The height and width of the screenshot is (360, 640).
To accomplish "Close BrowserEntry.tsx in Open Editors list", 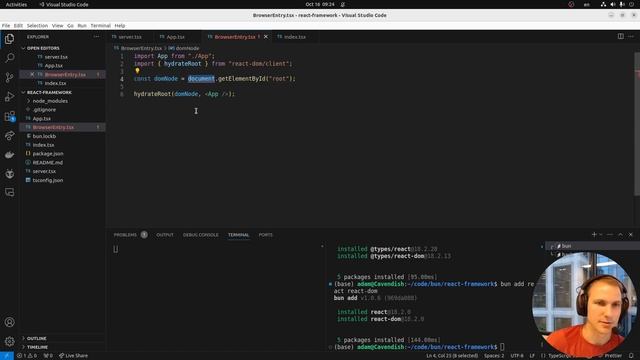I will (x=32, y=74).
